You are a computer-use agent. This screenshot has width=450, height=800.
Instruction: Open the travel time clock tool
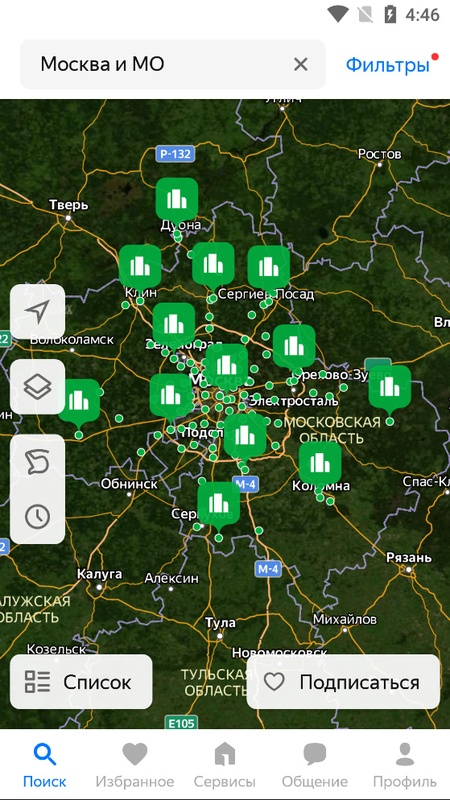coord(37,517)
